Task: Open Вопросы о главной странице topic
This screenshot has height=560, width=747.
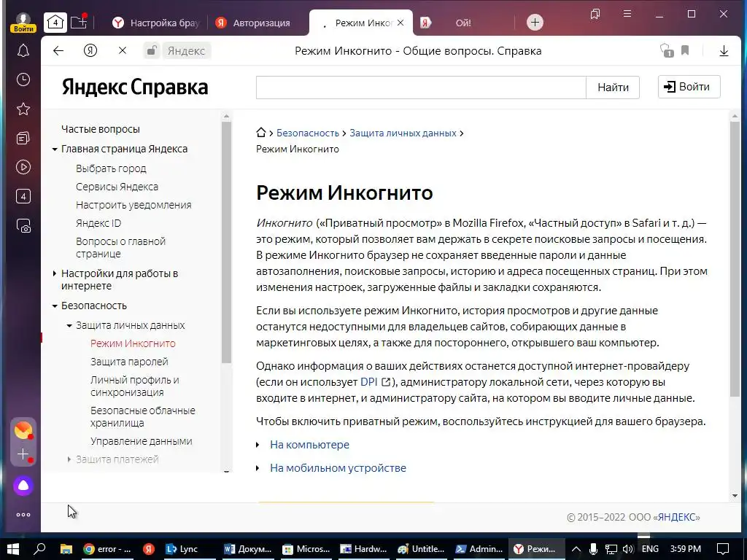Action: pyautogui.click(x=120, y=247)
